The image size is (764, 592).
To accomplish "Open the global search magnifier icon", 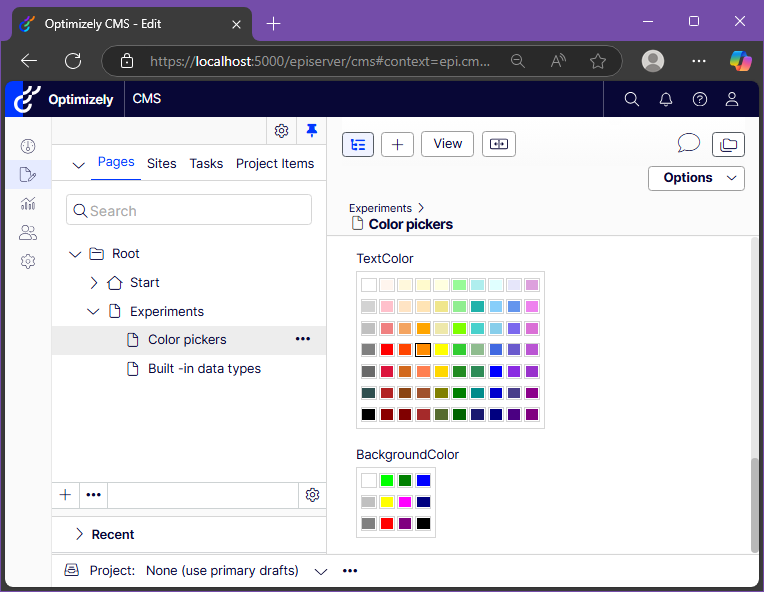I will pyautogui.click(x=631, y=99).
